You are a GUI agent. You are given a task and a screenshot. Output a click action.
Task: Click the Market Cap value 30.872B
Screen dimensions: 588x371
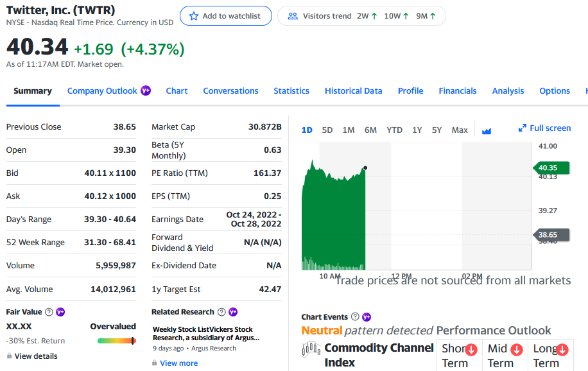(x=264, y=127)
